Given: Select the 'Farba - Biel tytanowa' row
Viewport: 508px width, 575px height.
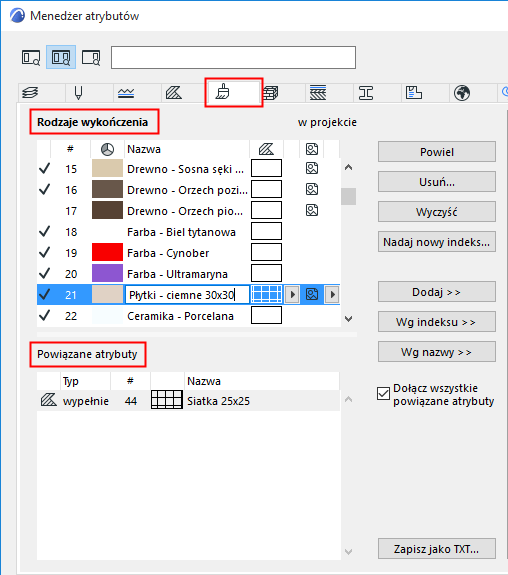Looking at the screenshot, I should (189, 232).
